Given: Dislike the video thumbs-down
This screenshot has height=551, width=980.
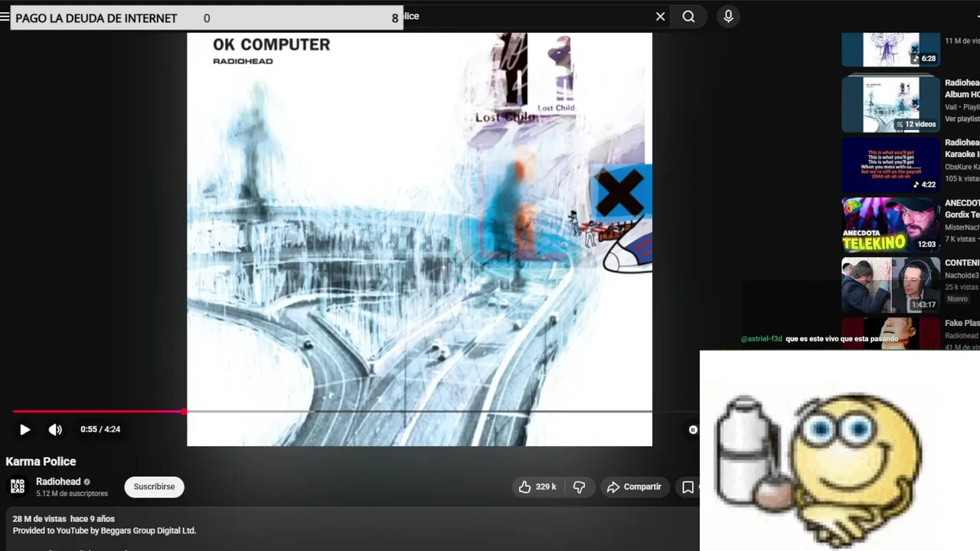Looking at the screenshot, I should coord(580,487).
